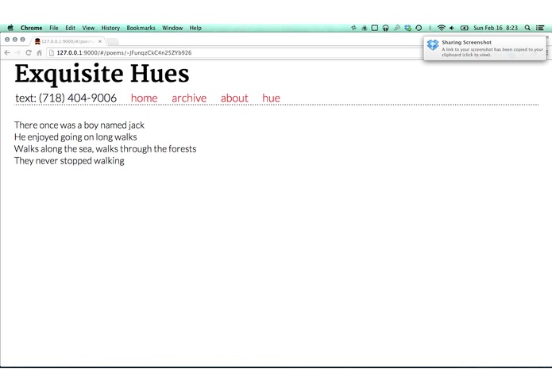Open the Chrome application menu
The width and height of the screenshot is (552, 392).
click(x=31, y=28)
